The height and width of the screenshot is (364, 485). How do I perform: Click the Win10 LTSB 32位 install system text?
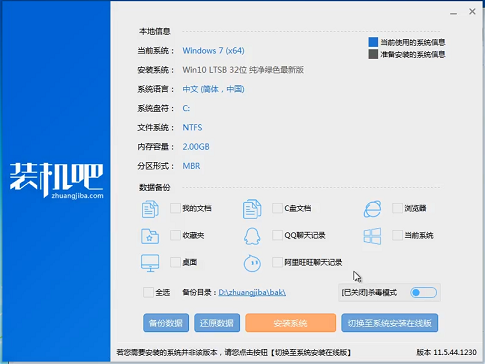243,70
